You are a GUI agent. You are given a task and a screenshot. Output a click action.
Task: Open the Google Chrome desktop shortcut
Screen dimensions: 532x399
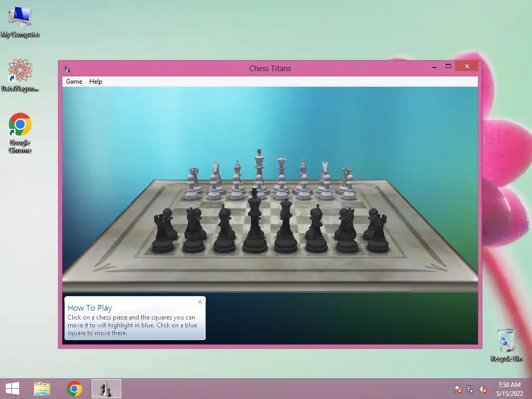(x=20, y=133)
